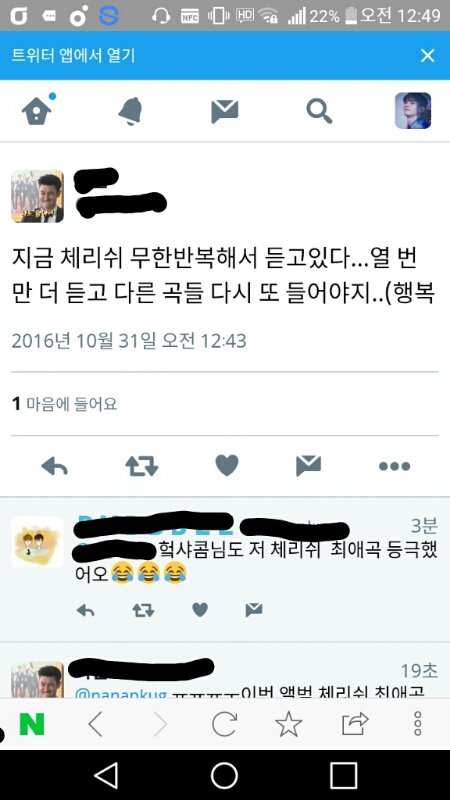Screen dimensions: 450x800
Task: Tap the search magnifier icon
Action: pos(319,111)
